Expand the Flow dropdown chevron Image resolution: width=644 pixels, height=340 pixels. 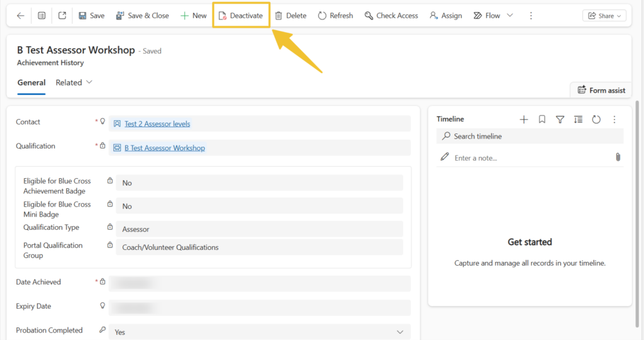[x=509, y=16]
